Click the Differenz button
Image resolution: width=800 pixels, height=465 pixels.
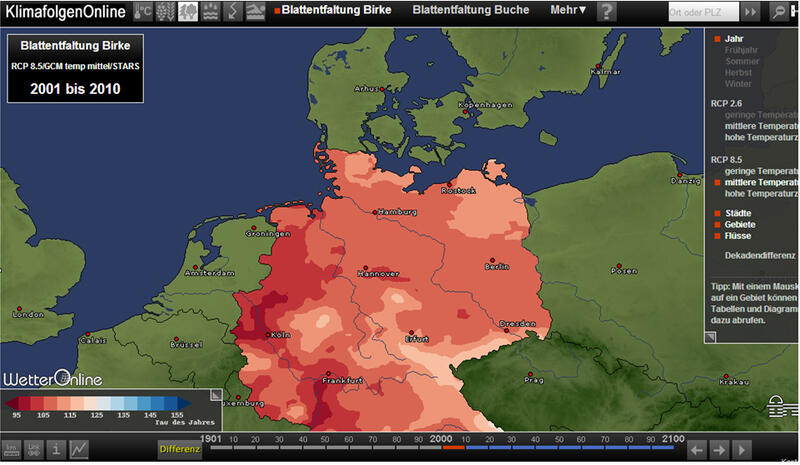tap(179, 449)
